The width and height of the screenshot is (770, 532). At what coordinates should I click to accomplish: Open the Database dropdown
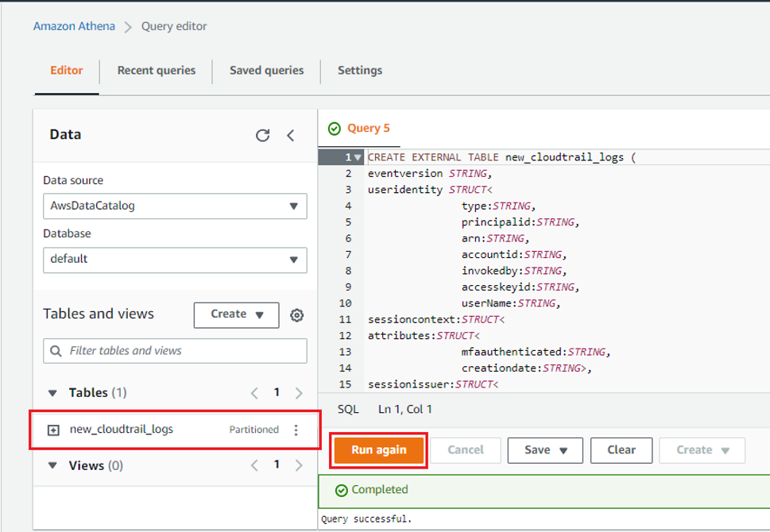coord(175,260)
